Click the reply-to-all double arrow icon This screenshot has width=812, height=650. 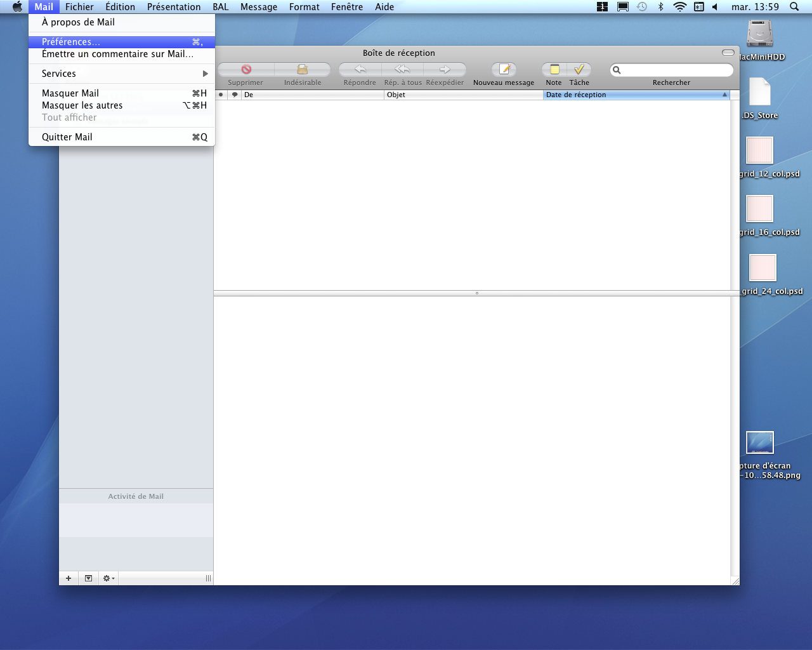point(402,69)
